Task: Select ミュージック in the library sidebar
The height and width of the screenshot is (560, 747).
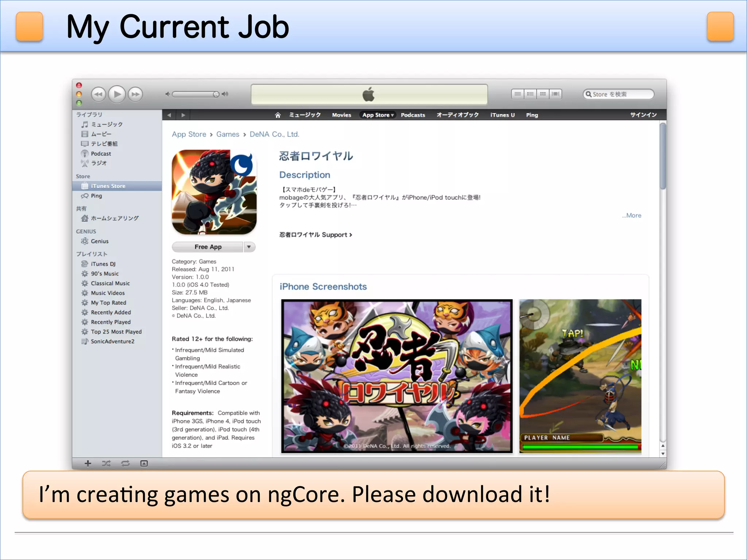Action: coord(117,124)
